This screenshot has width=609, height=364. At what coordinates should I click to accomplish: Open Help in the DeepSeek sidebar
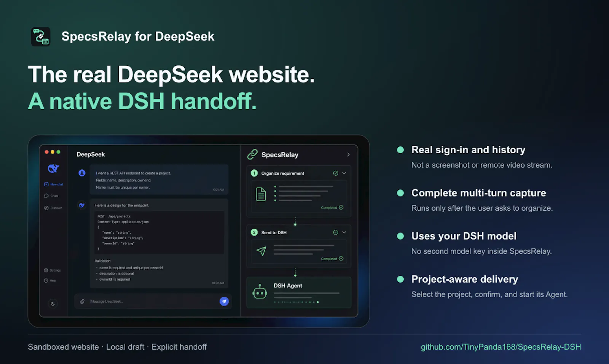click(50, 281)
